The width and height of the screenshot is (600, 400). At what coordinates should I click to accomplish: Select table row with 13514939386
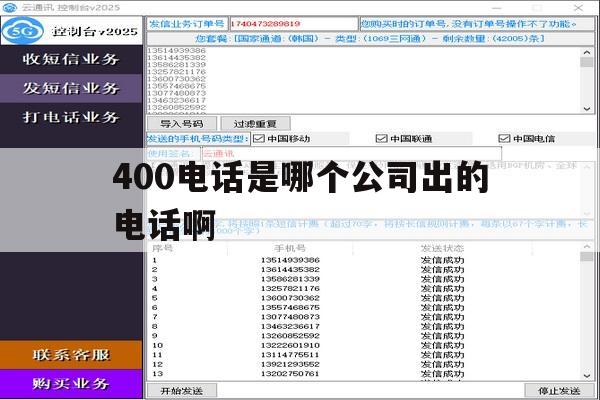pos(364,260)
